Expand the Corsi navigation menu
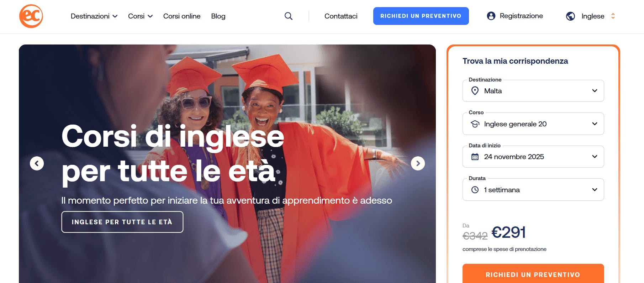This screenshot has width=644, height=283. point(140,16)
